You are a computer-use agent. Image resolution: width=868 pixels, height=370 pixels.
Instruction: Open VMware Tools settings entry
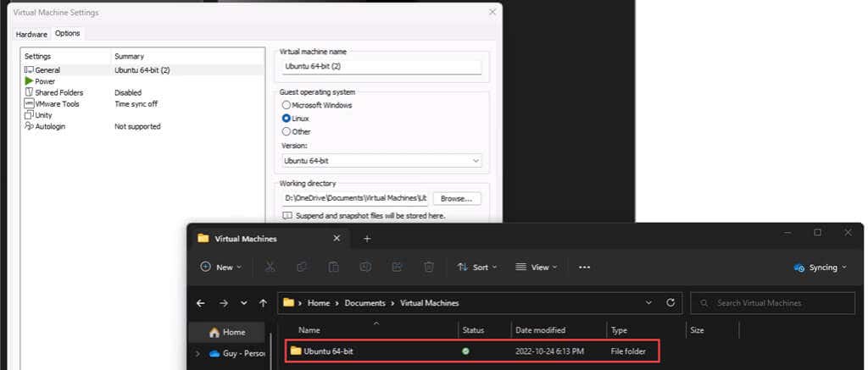(56, 104)
